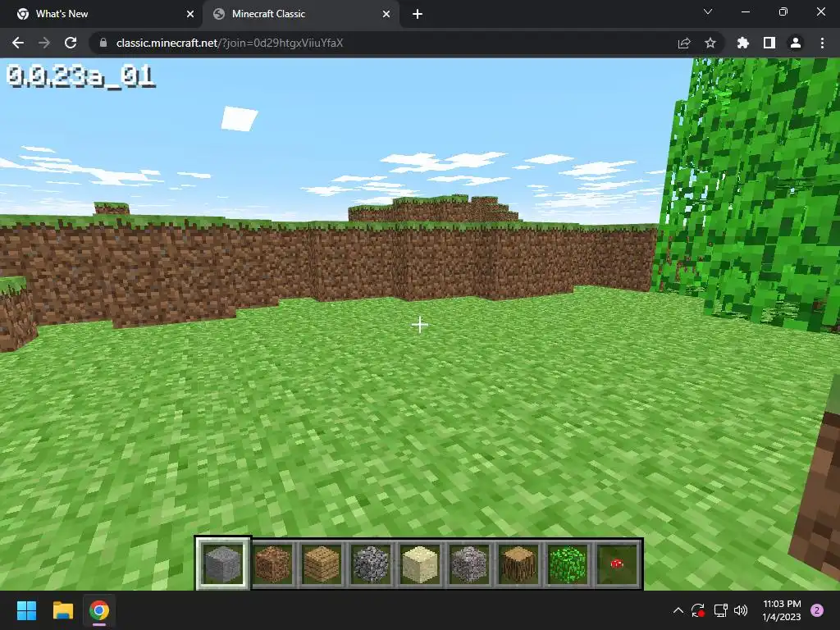Show hidden system tray icons

678,610
